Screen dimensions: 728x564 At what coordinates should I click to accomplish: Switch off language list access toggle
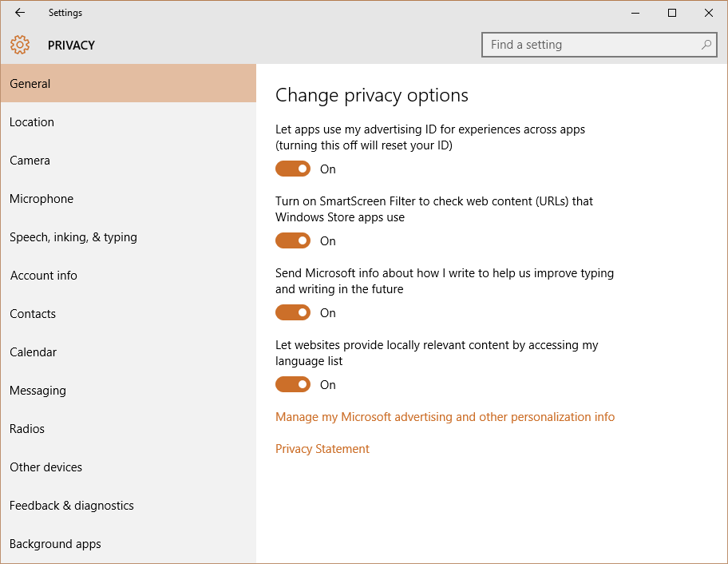[293, 385]
